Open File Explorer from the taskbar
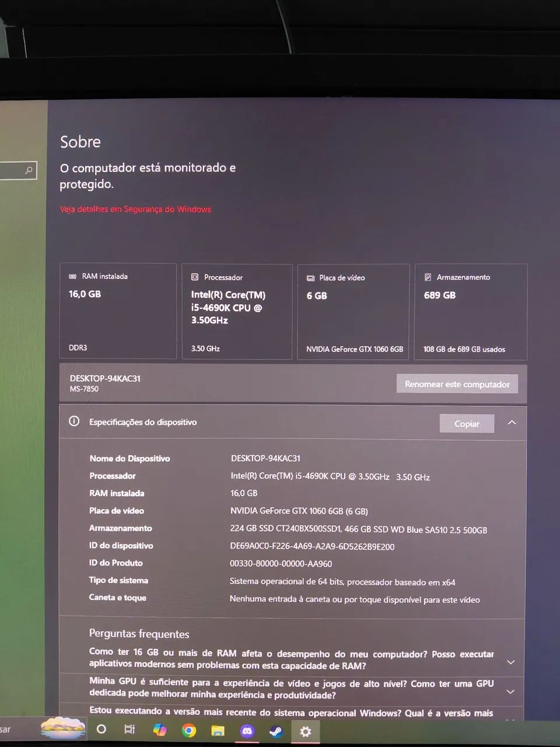 (x=218, y=731)
